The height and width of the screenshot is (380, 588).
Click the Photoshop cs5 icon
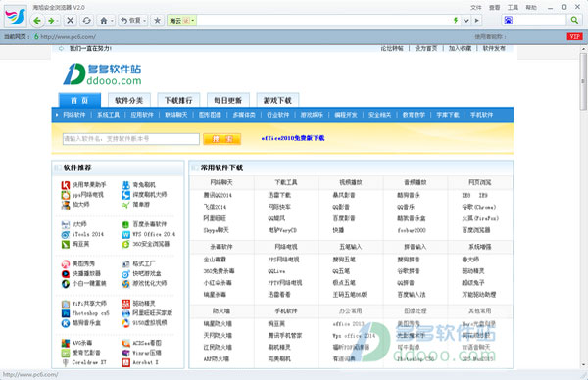point(66,313)
